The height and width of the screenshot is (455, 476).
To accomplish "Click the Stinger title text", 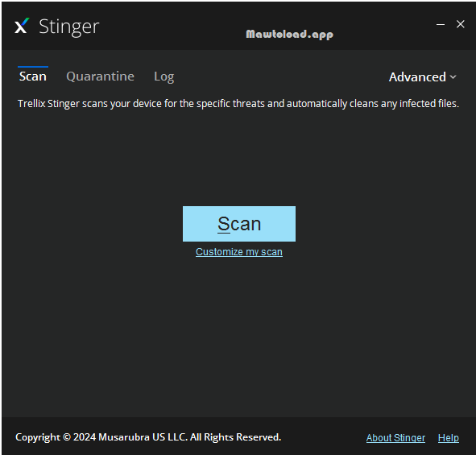I will pos(69,27).
